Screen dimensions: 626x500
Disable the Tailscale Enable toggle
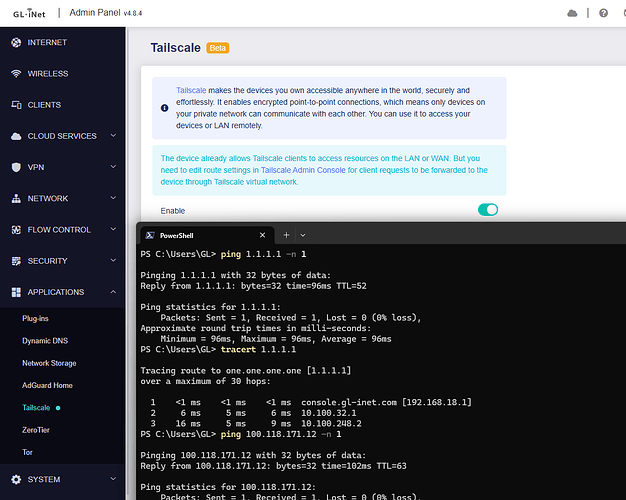coord(488,210)
